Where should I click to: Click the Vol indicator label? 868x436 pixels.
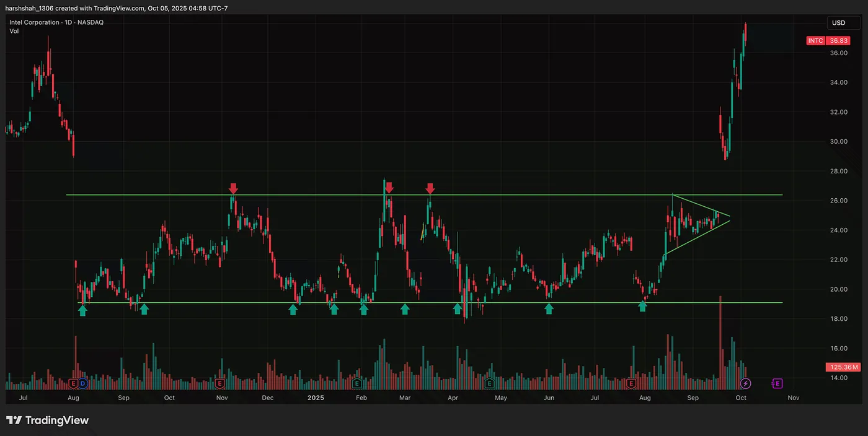coord(14,31)
